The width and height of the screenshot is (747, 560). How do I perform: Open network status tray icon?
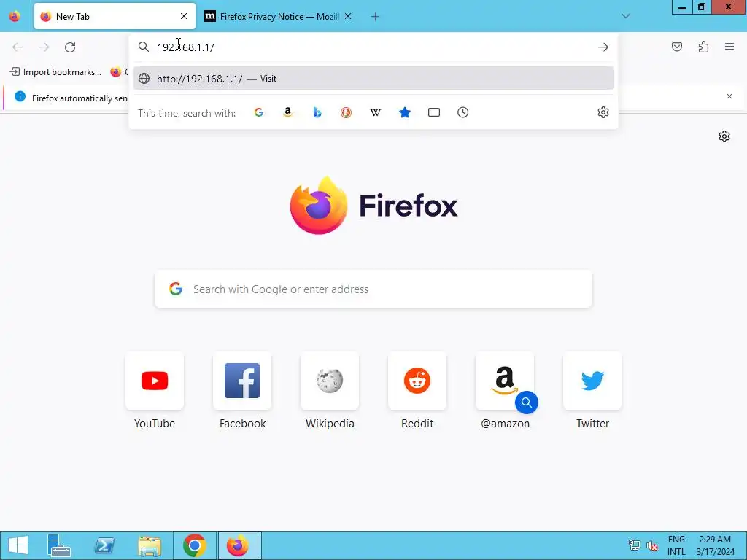634,545
